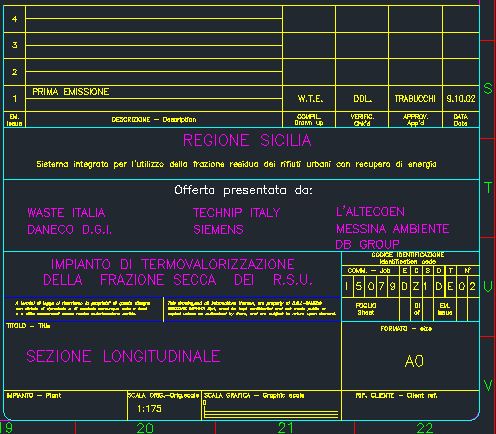Click the 'DB GROUP' text

pyautogui.click(x=368, y=244)
